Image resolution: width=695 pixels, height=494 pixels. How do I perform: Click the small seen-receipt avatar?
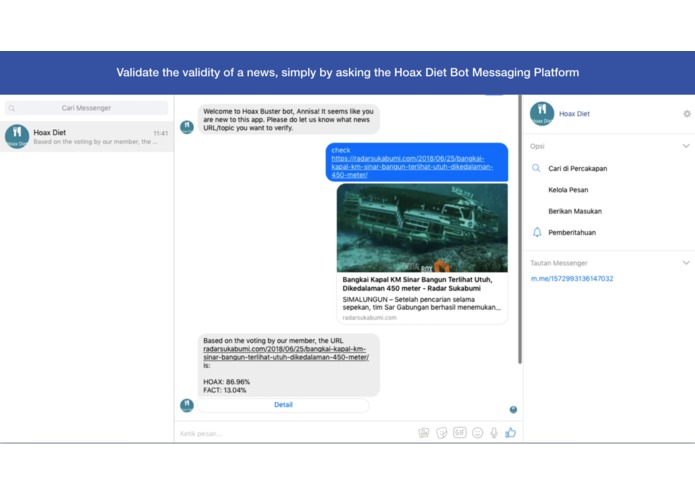[513, 409]
